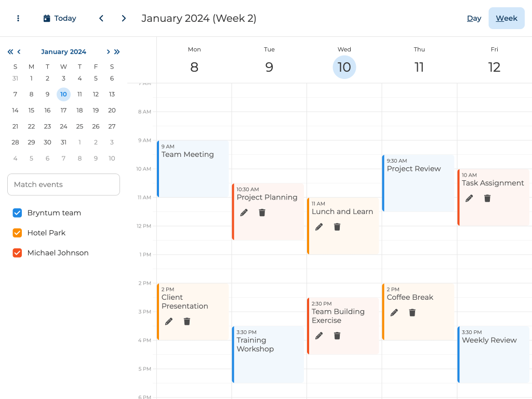Open the three-dot options menu
532x399 pixels.
[18, 18]
